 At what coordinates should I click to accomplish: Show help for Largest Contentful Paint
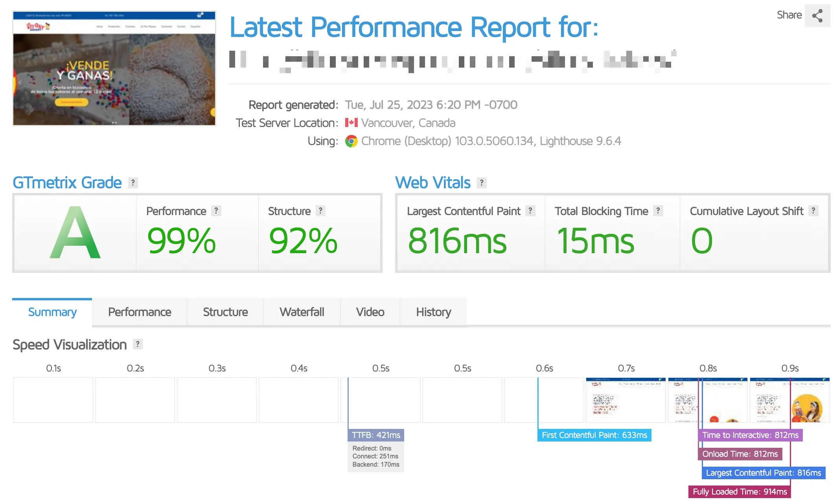530,211
